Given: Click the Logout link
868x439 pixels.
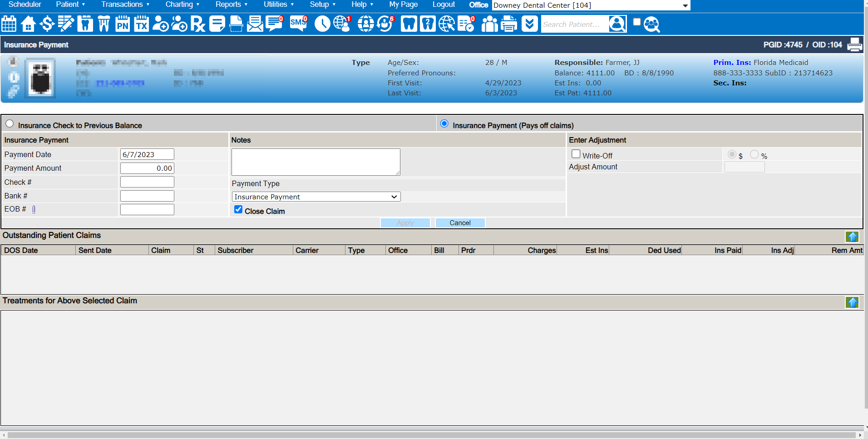Looking at the screenshot, I should pyautogui.click(x=443, y=5).
